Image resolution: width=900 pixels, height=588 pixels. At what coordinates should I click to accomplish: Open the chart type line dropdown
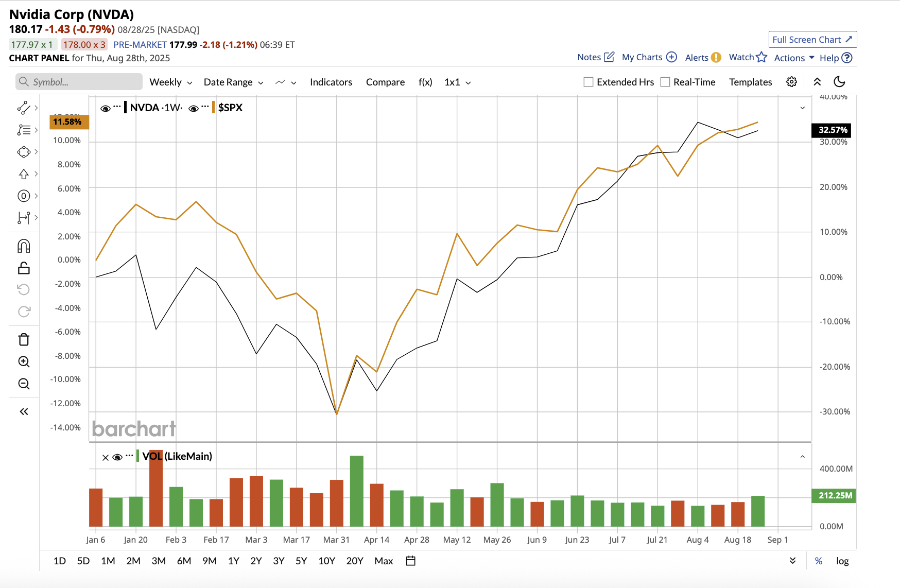click(286, 82)
